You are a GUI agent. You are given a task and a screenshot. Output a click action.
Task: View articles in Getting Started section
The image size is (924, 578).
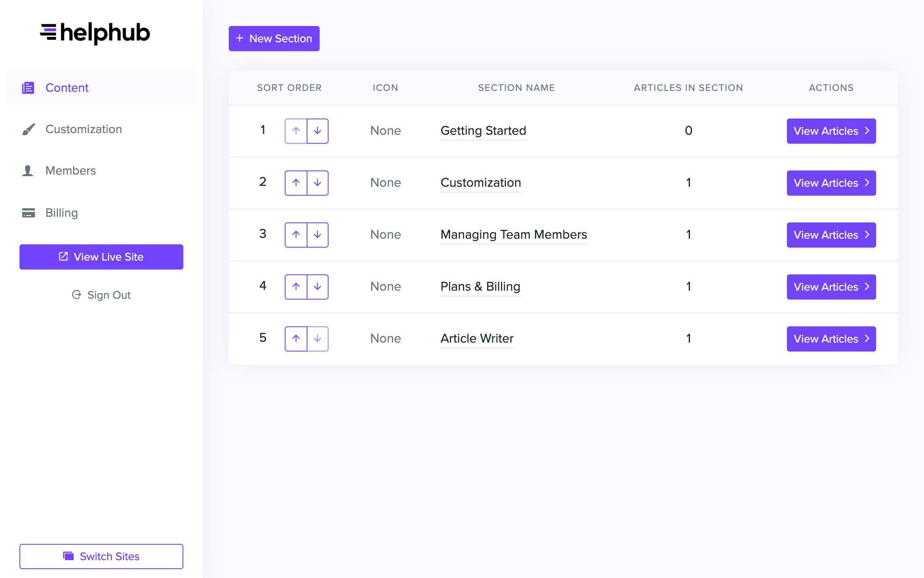coord(831,131)
